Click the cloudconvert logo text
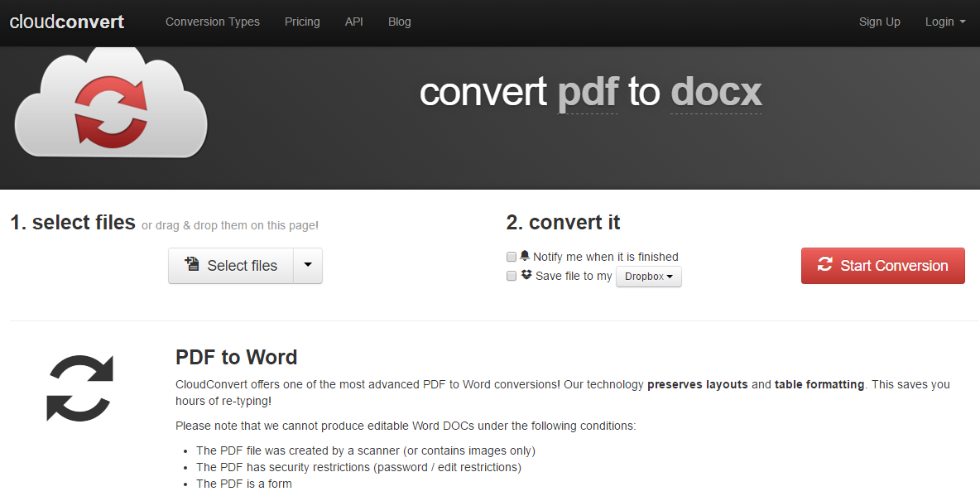This screenshot has width=980, height=501. [x=67, y=22]
